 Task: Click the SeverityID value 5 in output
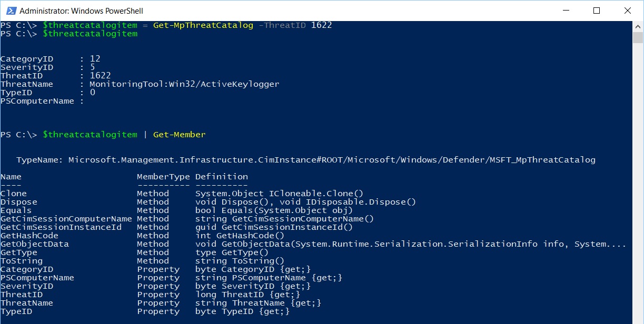point(93,67)
